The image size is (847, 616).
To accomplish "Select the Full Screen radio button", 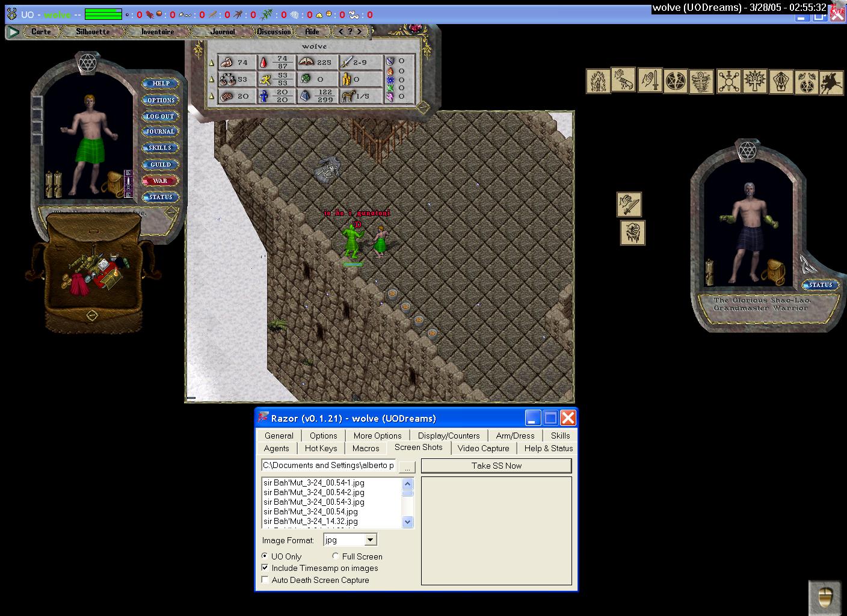I will coord(336,556).
